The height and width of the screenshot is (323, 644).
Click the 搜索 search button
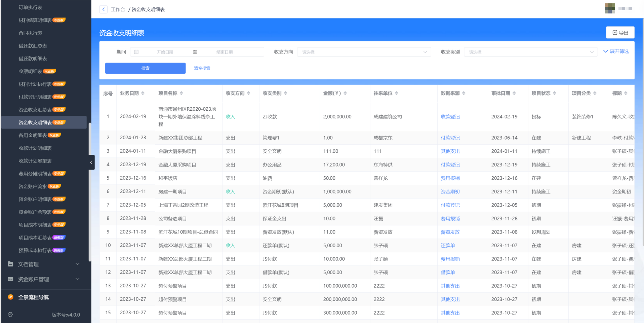click(145, 68)
